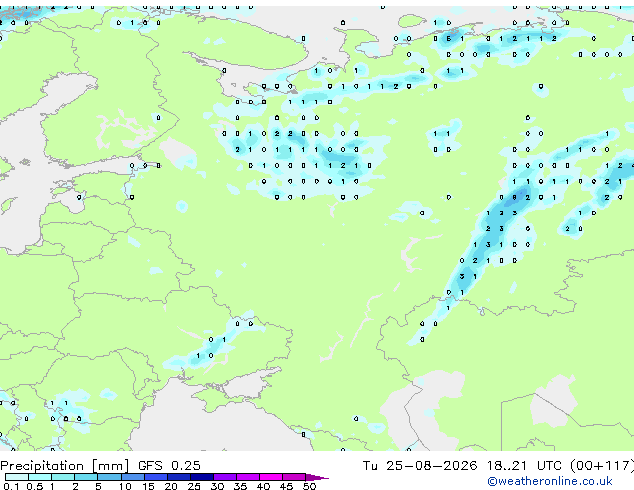Select the 5–10 mm legend swatch
The width and height of the screenshot is (634, 490).
109,477
